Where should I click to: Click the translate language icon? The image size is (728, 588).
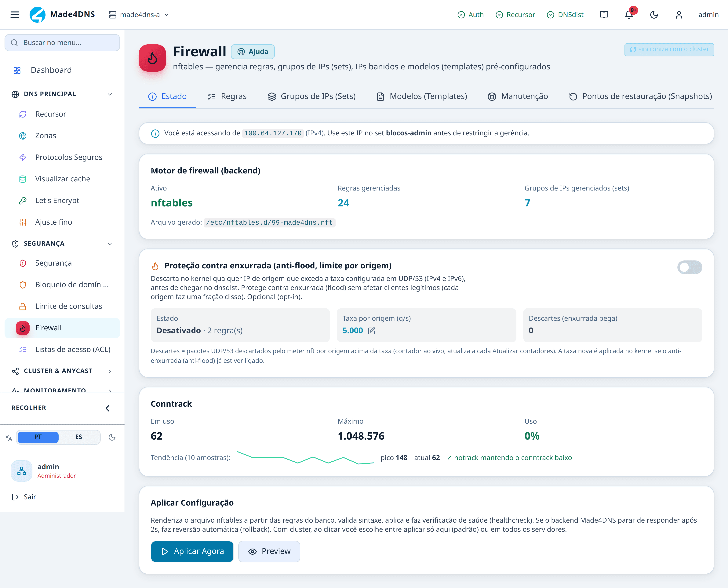tap(9, 437)
